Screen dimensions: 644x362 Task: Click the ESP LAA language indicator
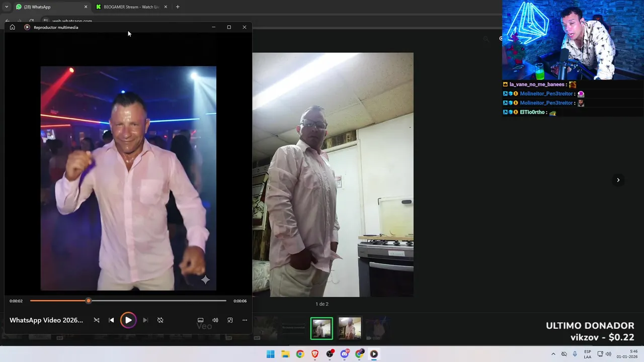[x=588, y=354]
